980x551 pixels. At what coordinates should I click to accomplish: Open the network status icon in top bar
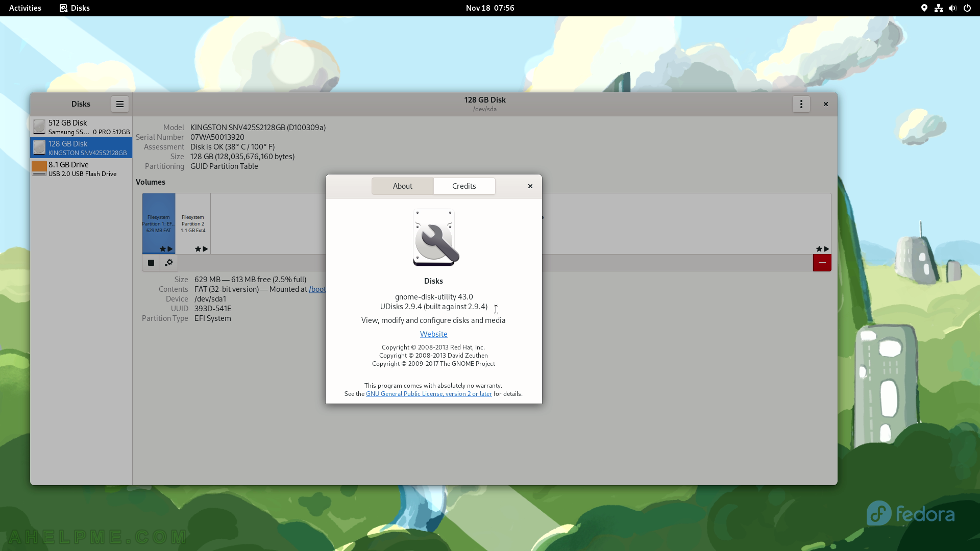pyautogui.click(x=938, y=8)
